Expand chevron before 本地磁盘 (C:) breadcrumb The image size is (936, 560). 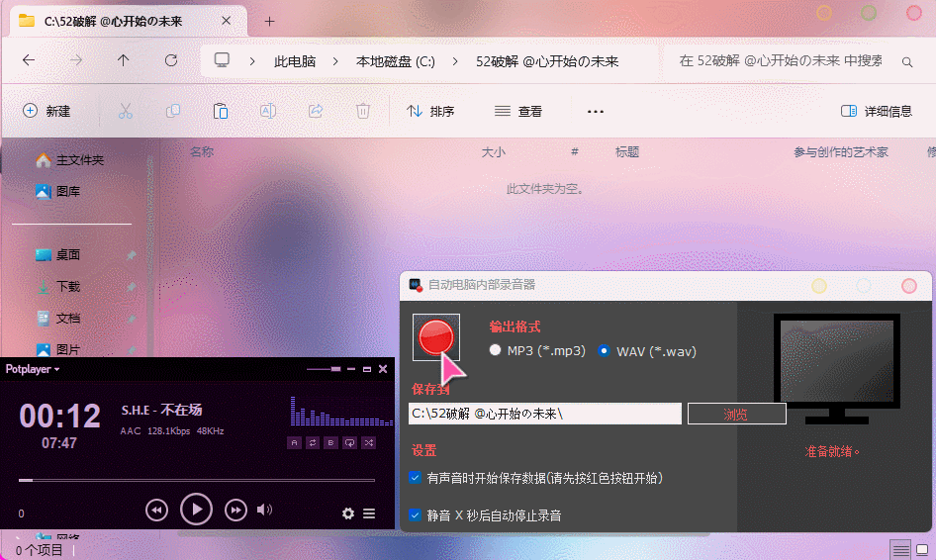coord(335,61)
